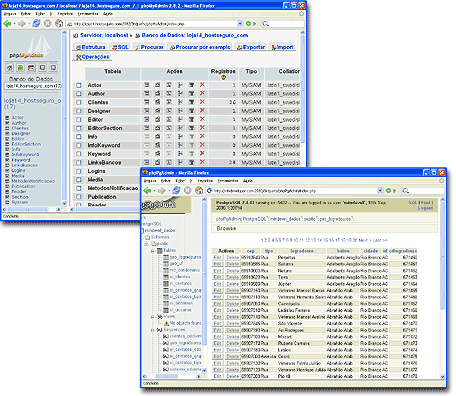Check the Actor table checkbox
This screenshot has width=456, height=396.
click(79, 85)
